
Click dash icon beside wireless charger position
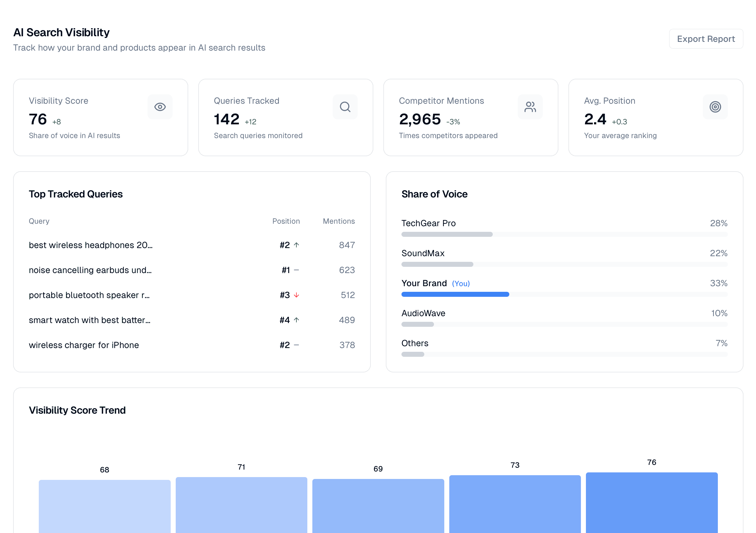[296, 345]
